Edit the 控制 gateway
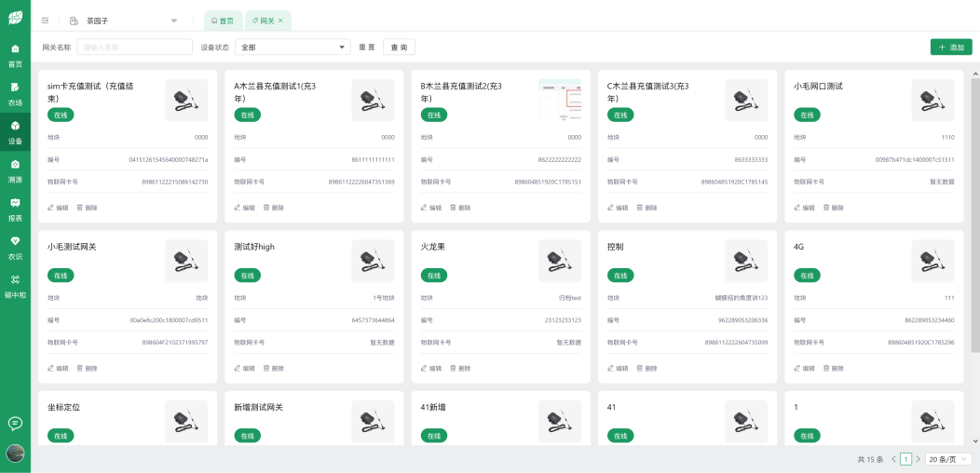 (619, 368)
